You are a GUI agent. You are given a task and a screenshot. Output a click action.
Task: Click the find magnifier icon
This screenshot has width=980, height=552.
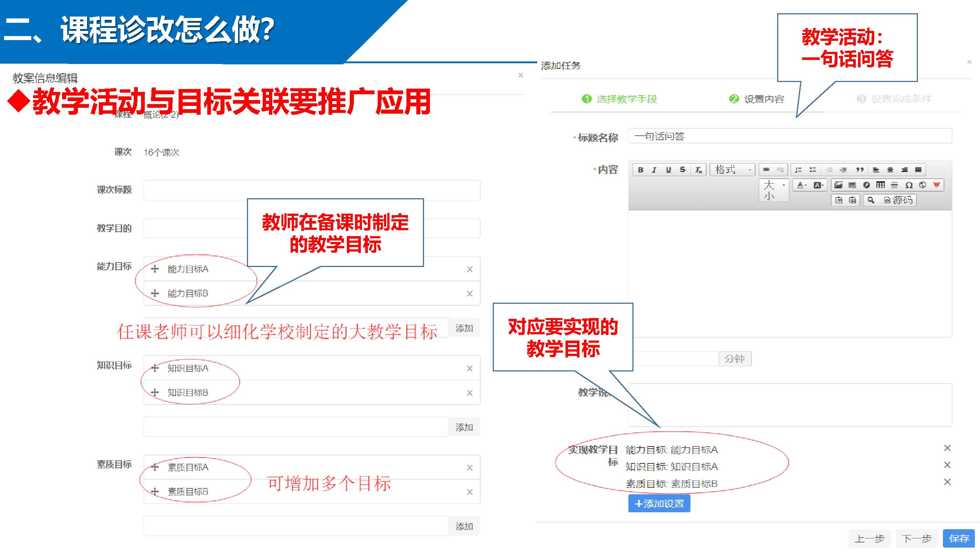tap(871, 200)
